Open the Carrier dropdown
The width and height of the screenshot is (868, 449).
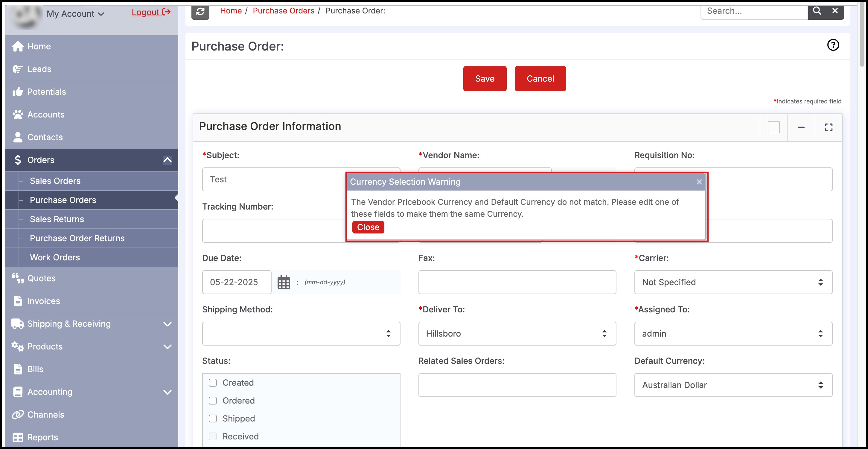click(x=733, y=282)
